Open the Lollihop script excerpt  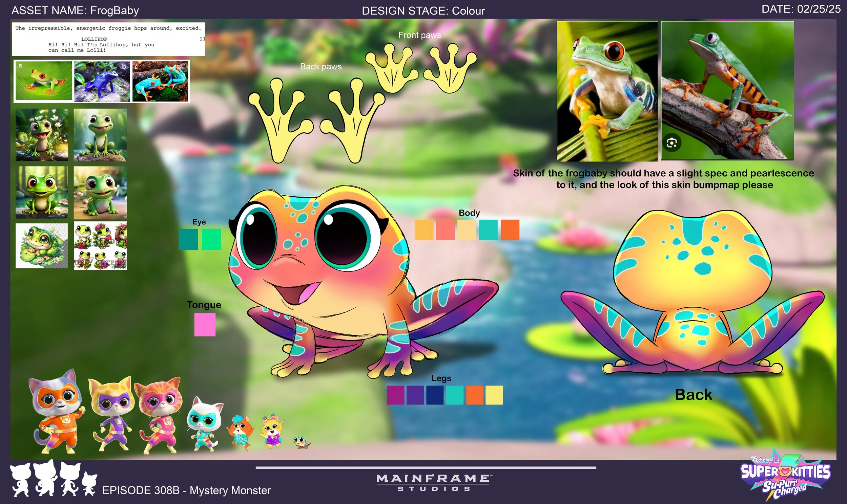[107, 39]
